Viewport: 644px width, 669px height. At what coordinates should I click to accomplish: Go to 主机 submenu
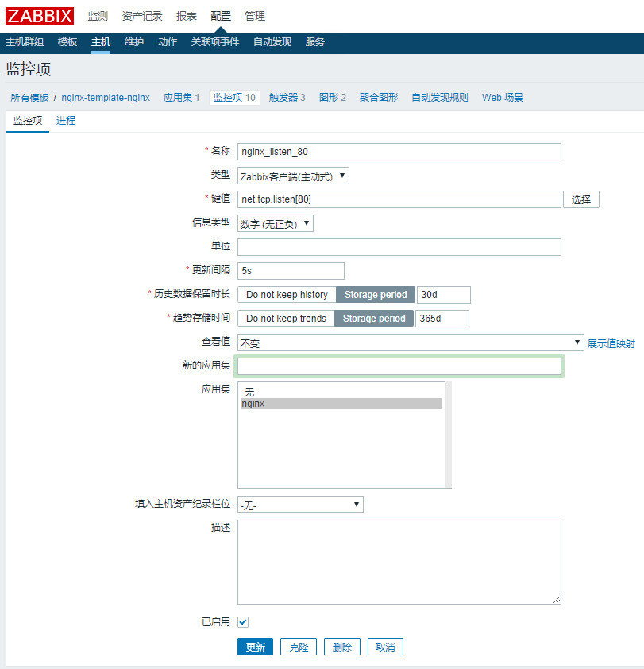click(x=101, y=42)
